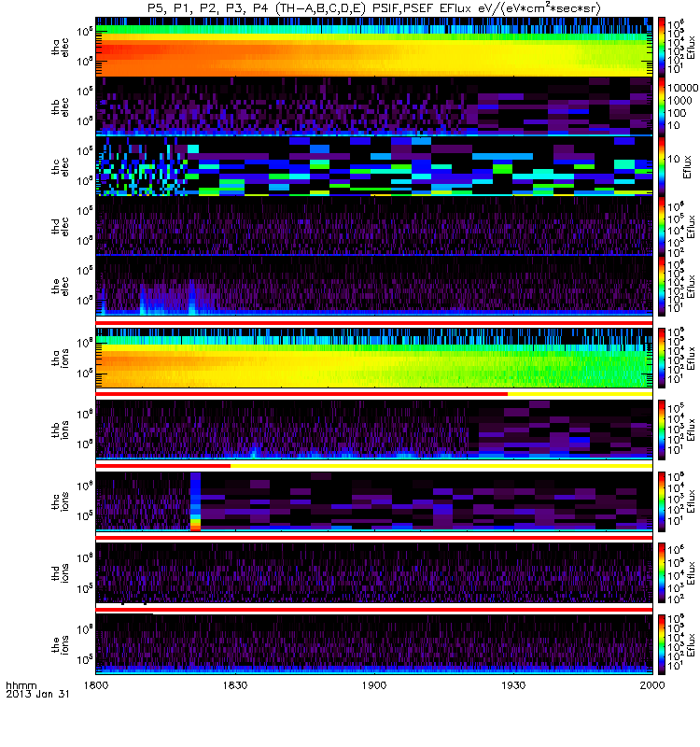This screenshot has width=700, height=747.
Task: Click the tha ions spectrogram panel
Action: pos(374,358)
